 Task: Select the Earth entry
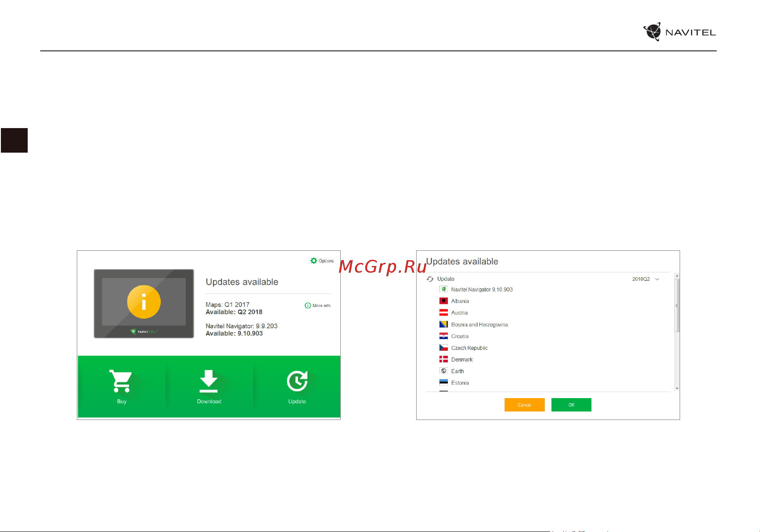pyautogui.click(x=457, y=371)
